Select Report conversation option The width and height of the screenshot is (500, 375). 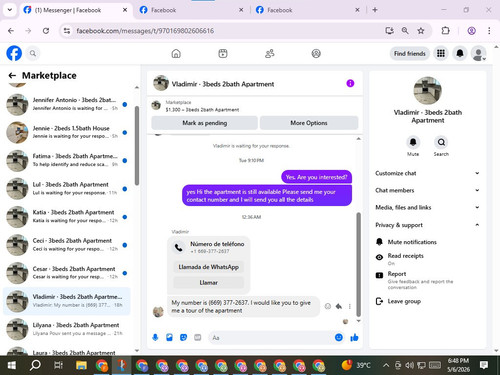pos(427,279)
